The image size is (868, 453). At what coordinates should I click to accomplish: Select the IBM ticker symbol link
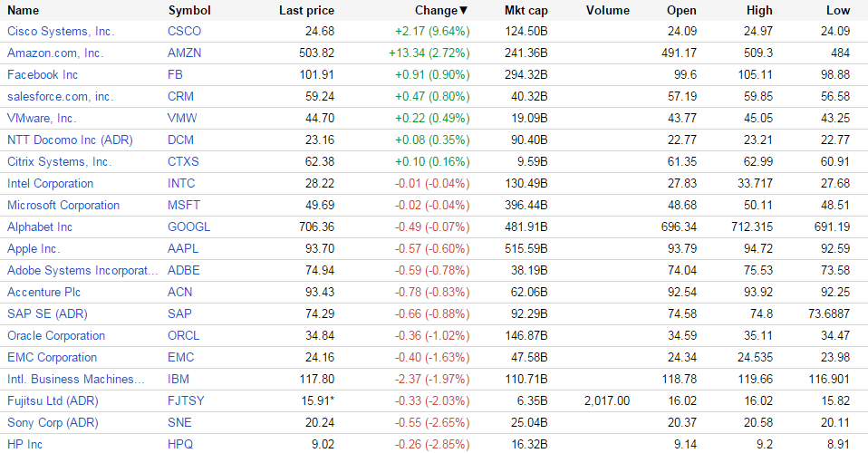[x=178, y=380]
